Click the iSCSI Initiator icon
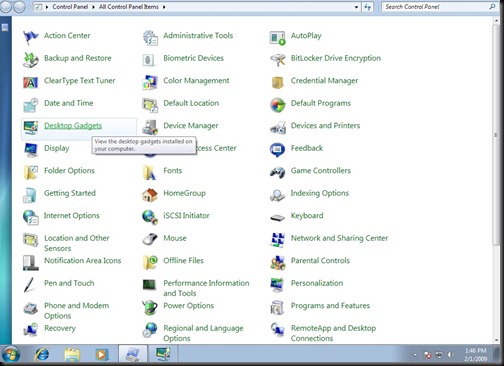 pyautogui.click(x=150, y=217)
